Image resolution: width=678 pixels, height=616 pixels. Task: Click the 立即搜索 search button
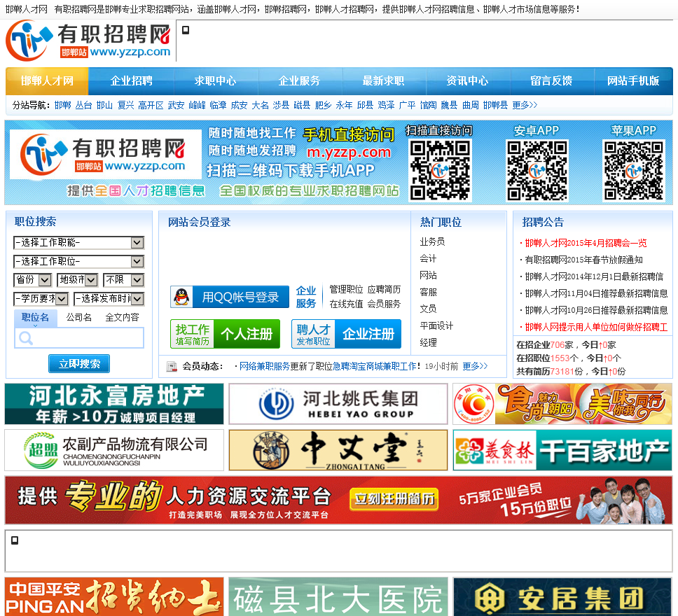pos(79,364)
